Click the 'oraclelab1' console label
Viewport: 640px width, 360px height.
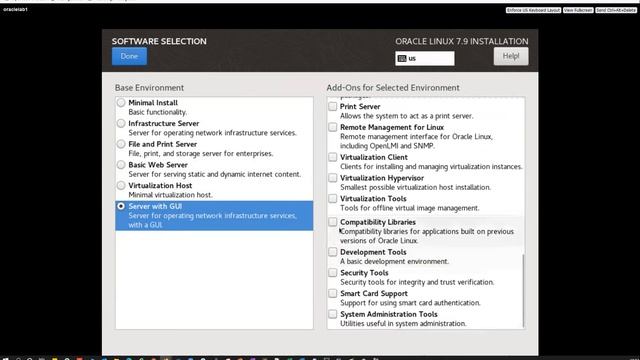(x=16, y=9)
